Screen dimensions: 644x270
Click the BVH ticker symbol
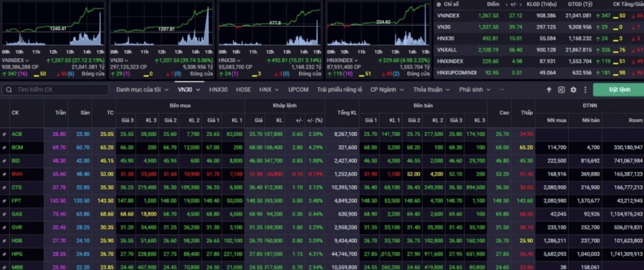17,174
